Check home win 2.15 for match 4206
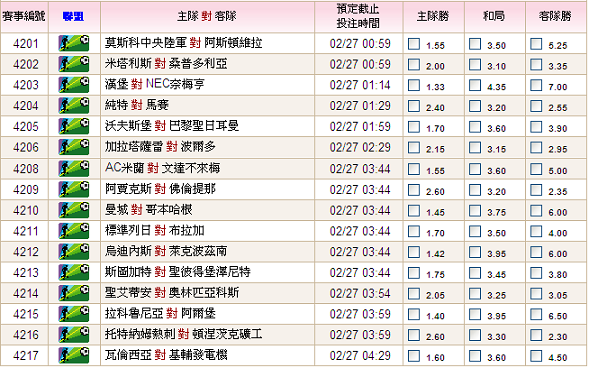 pos(414,148)
